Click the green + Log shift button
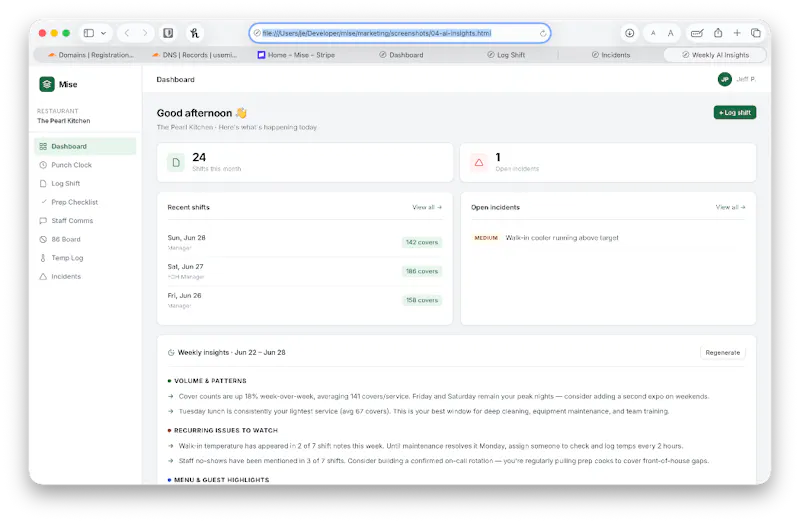Image resolution: width=800 pixels, height=524 pixels. tap(735, 112)
